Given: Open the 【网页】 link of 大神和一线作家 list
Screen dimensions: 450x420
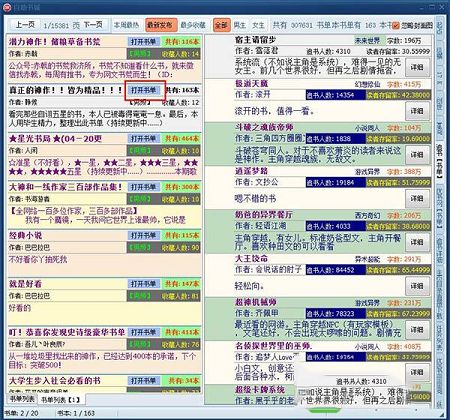Looking at the screenshot, I should tap(140, 199).
